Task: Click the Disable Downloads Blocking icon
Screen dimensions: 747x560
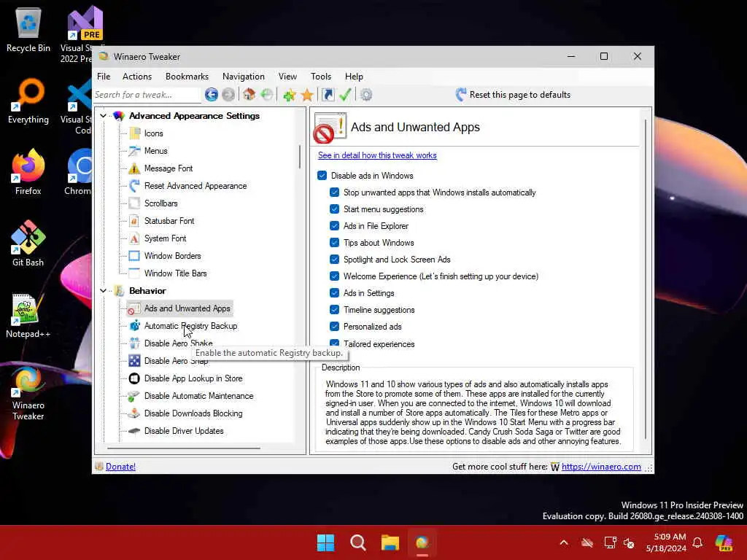Action: tap(135, 413)
